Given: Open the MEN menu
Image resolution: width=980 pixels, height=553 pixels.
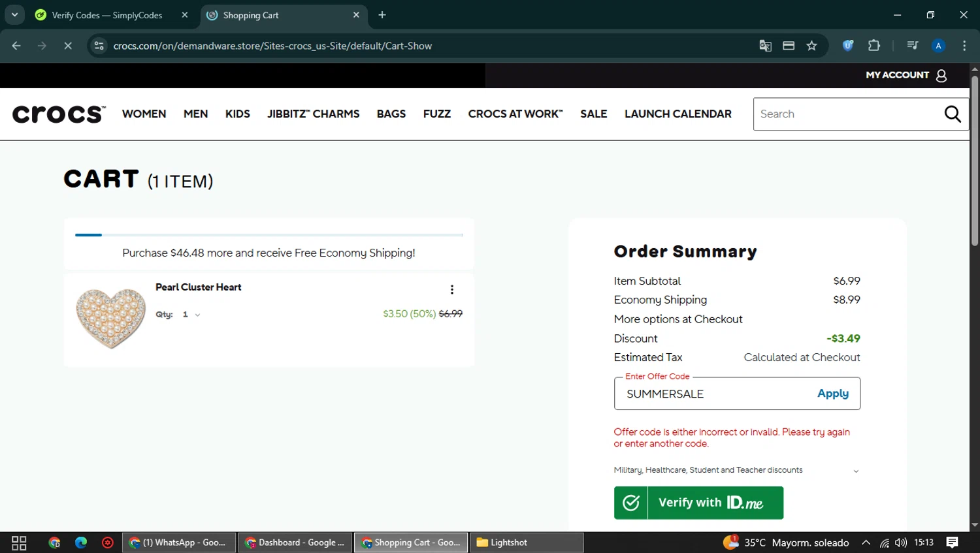Looking at the screenshot, I should tap(195, 114).
